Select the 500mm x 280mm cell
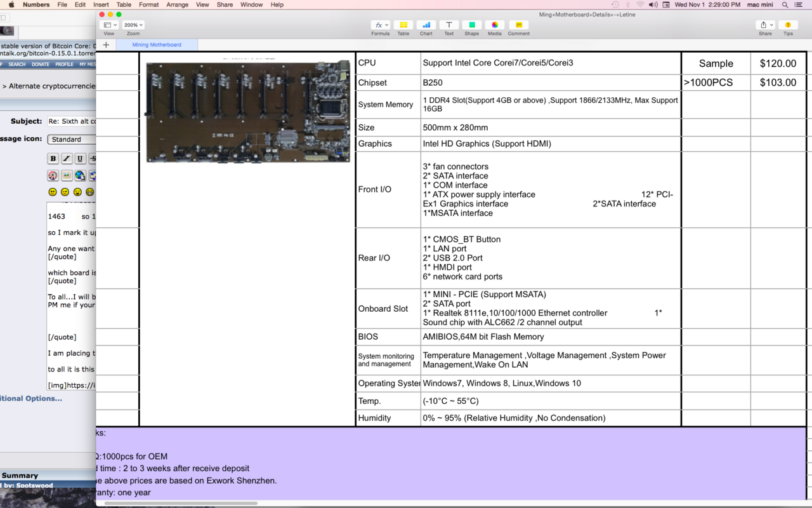Screen dimensions: 812x508 pyautogui.click(x=551, y=128)
